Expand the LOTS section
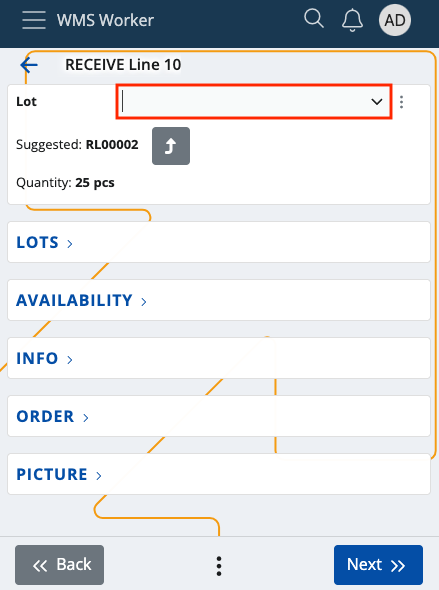The image size is (439, 590). point(219,242)
